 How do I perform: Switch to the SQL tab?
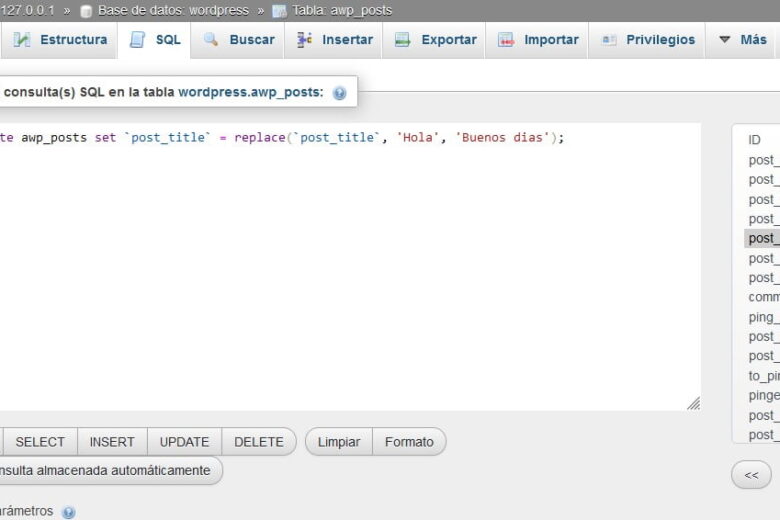[x=154, y=40]
